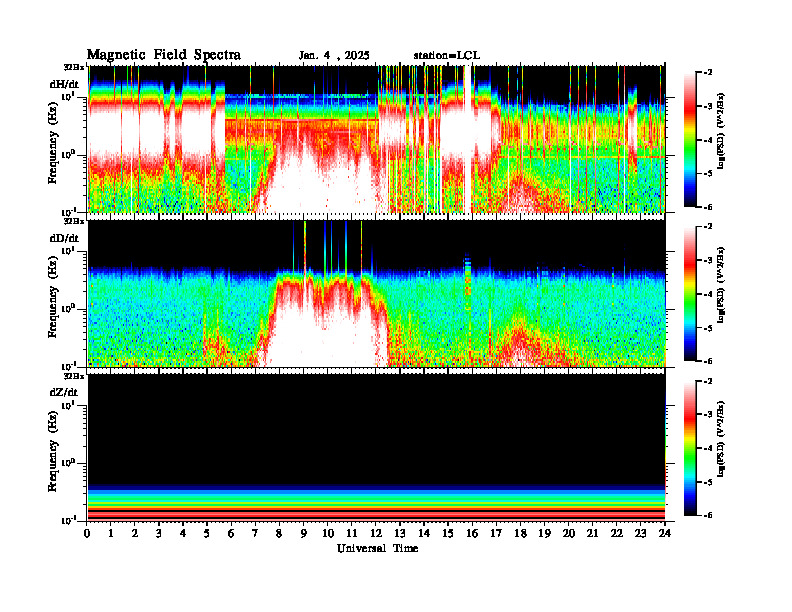Screen dimensions: 792x612
Task: Click the 10⁰ frequency tick of dH/dt panel
Action: (69, 154)
